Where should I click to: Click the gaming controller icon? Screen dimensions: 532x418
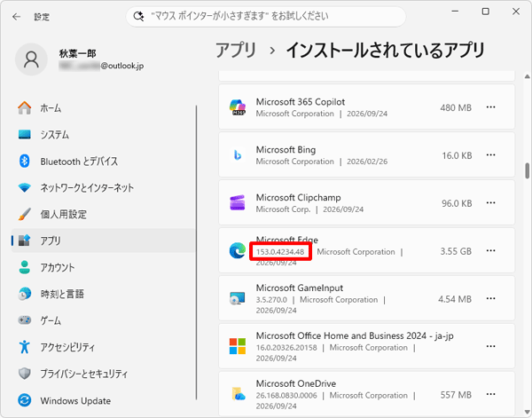(25, 320)
